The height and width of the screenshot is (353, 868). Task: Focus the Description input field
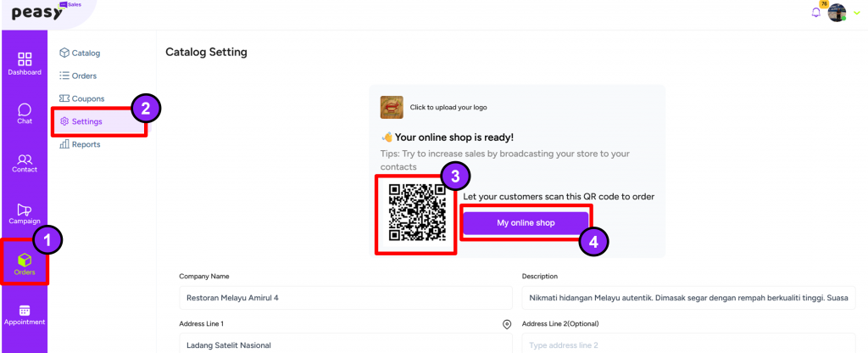(688, 298)
